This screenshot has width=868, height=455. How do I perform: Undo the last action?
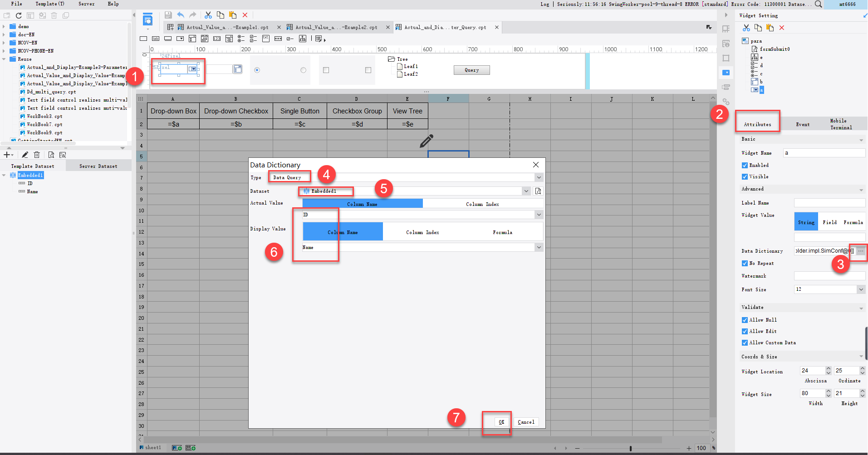[x=181, y=15]
